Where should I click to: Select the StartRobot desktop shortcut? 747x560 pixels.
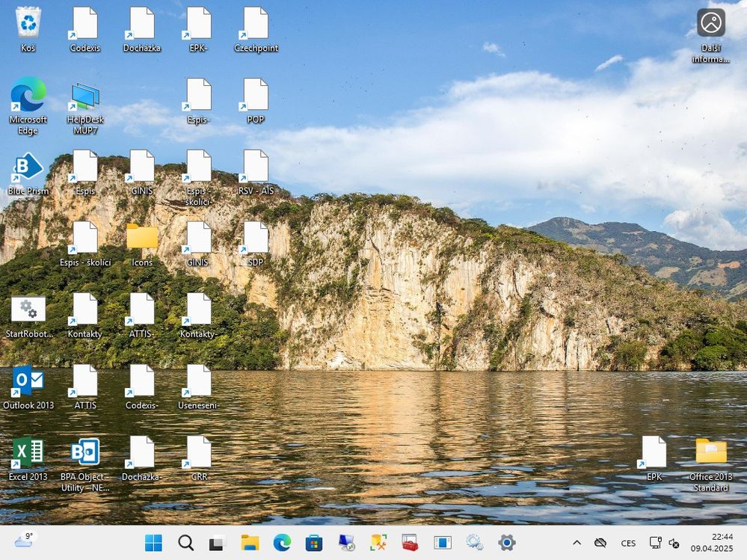point(28,310)
